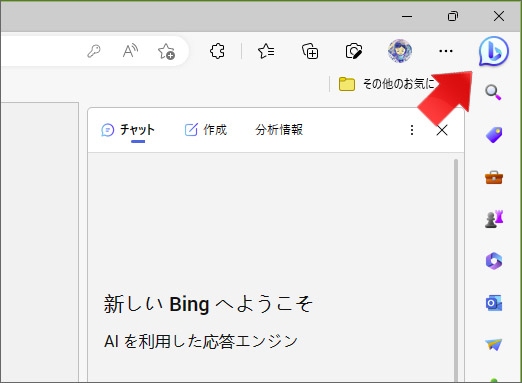Screen dimensions: 522x383
Task: Click the Bing panel vertical scrollbar
Action: coord(456,270)
